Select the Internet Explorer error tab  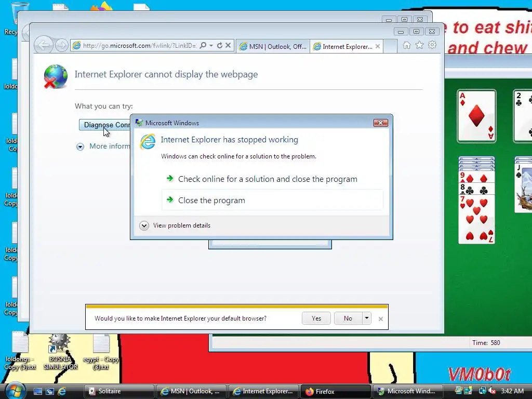pos(343,46)
